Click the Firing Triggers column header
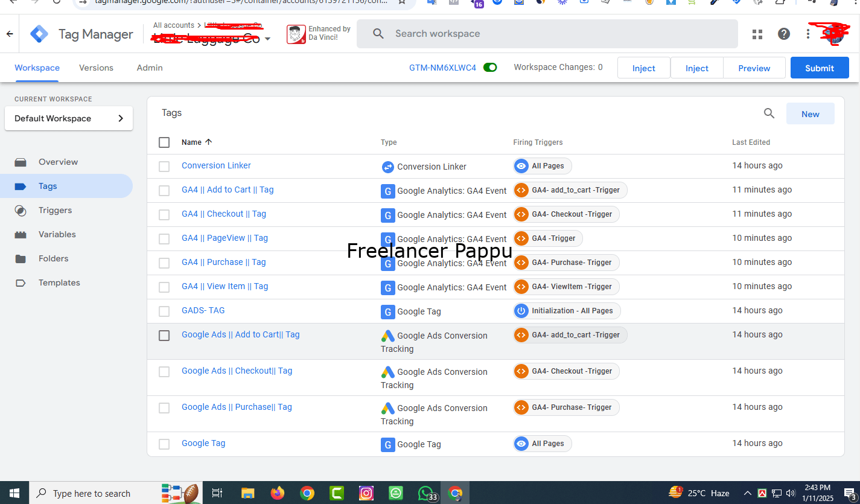The width and height of the screenshot is (860, 504). pyautogui.click(x=538, y=142)
